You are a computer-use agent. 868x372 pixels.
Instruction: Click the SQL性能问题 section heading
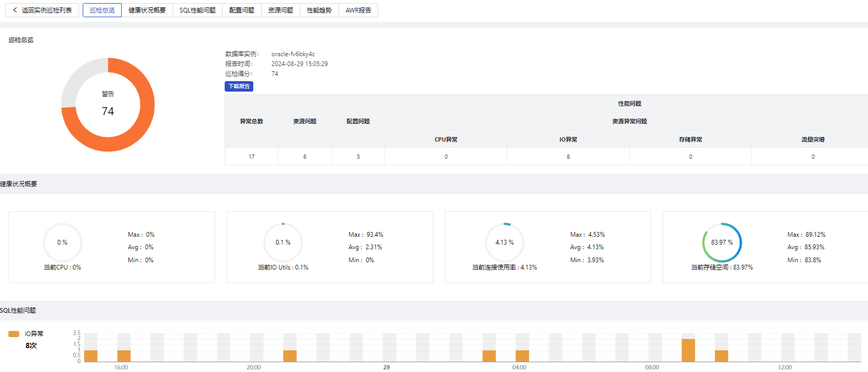[18, 311]
